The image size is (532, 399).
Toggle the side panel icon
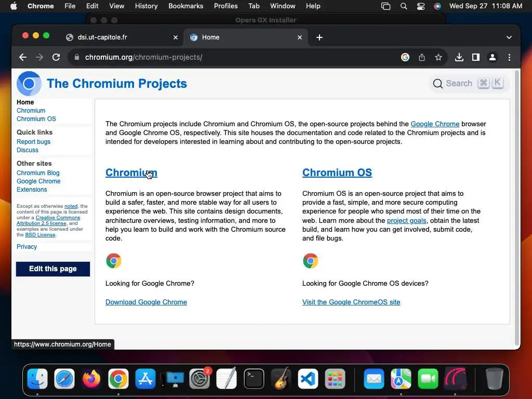click(476, 57)
